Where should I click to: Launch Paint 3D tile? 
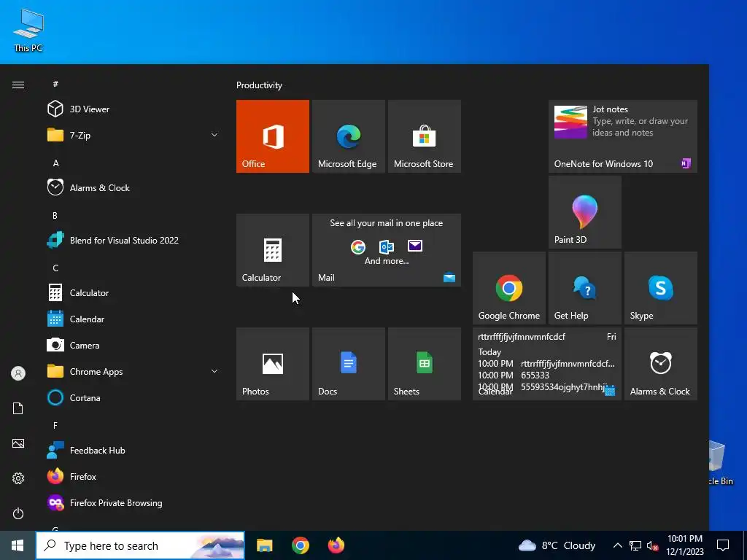click(x=584, y=212)
